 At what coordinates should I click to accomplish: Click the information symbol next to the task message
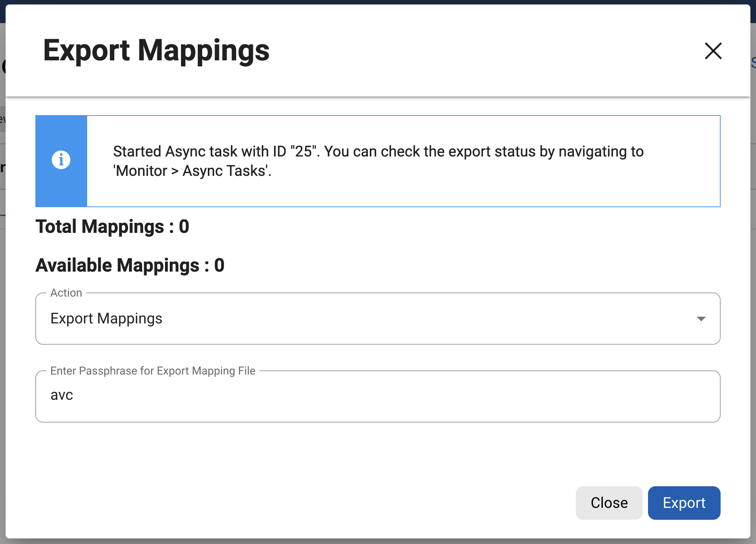pos(61,160)
